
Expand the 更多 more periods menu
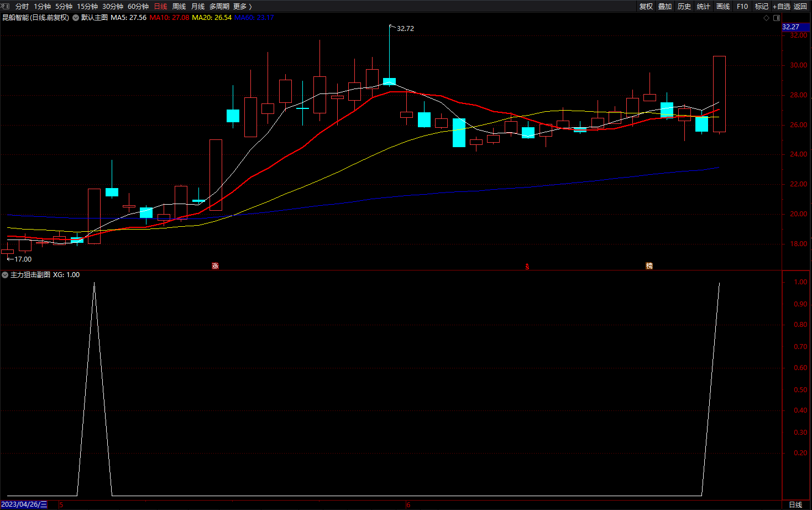243,7
